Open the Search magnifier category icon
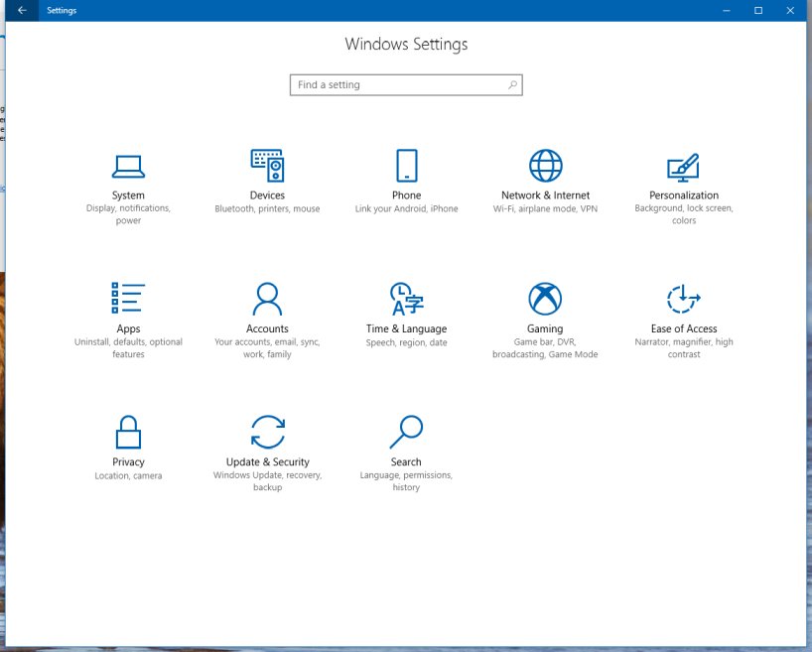Image resolution: width=812 pixels, height=652 pixels. (407, 432)
